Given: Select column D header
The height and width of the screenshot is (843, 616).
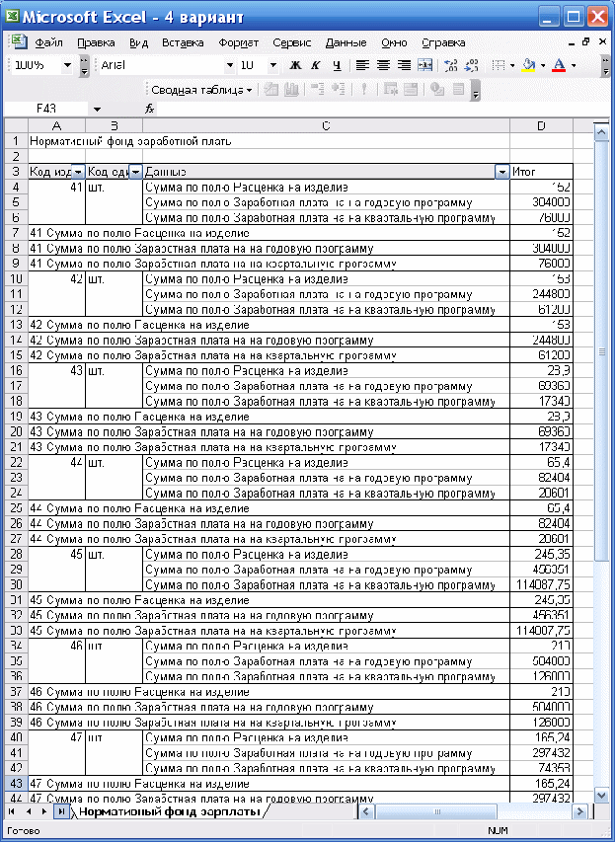Looking at the screenshot, I should (x=541, y=125).
